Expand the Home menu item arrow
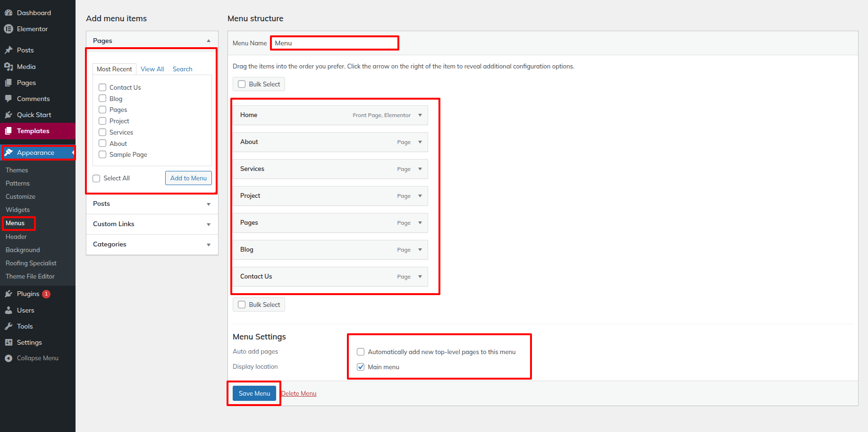Image resolution: width=868 pixels, height=432 pixels. point(420,115)
